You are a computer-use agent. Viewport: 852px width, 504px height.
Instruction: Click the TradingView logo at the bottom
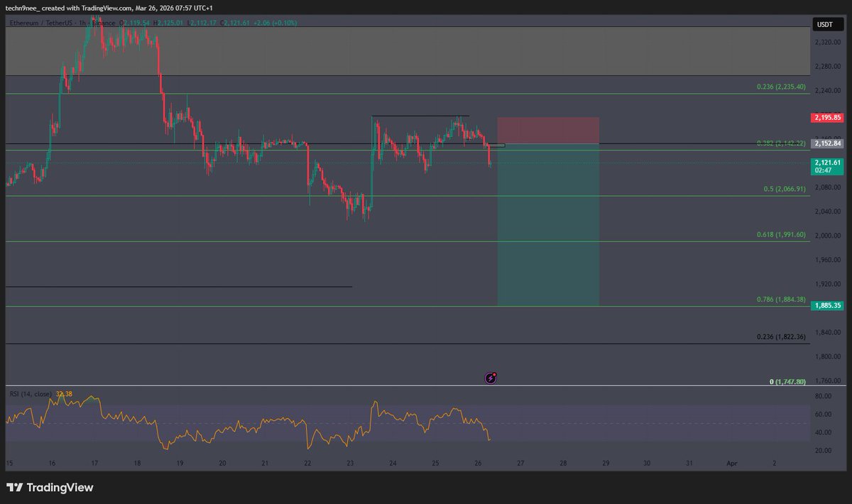click(50, 488)
